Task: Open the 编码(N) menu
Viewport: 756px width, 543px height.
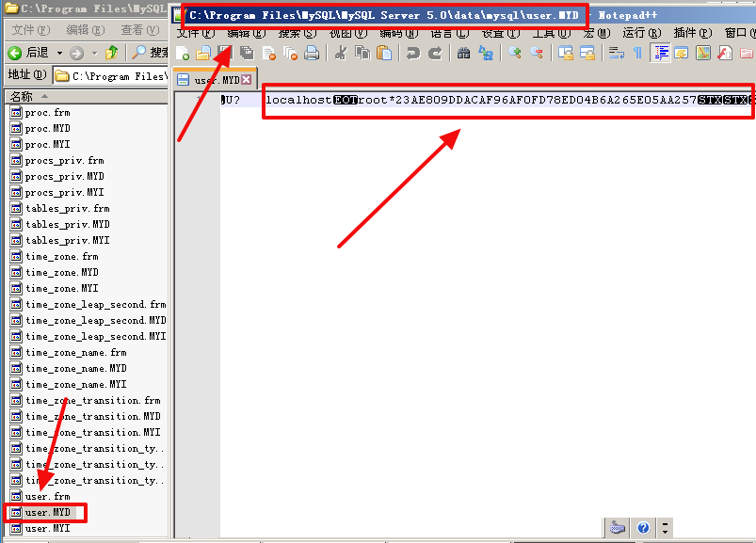Action: point(399,33)
